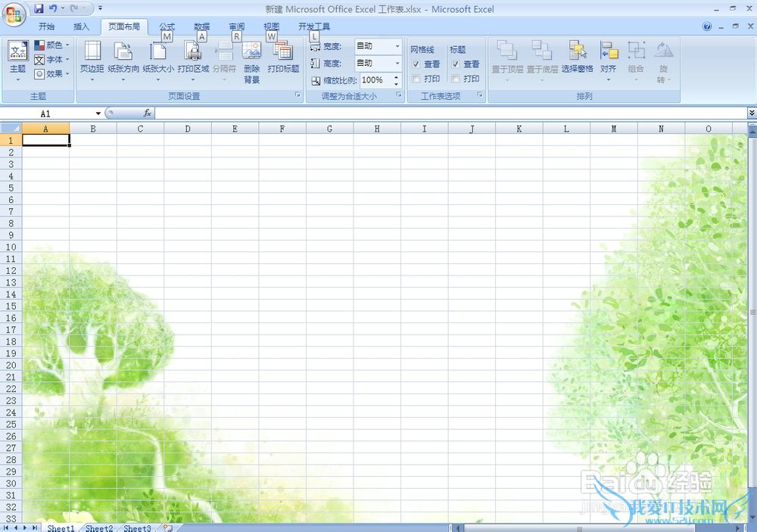
Task: Switch to the Developer (开发工具) tab
Action: click(x=314, y=26)
